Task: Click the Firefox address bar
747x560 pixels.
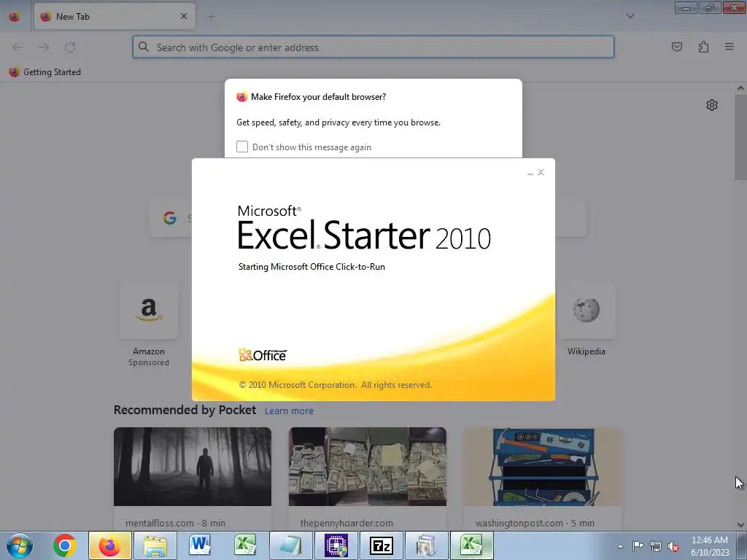Action: click(x=373, y=47)
